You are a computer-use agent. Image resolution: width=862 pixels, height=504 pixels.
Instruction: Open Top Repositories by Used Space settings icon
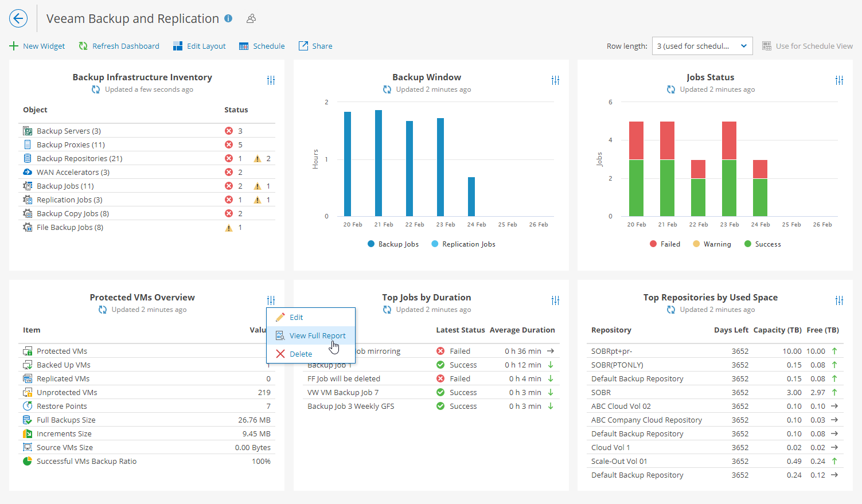840,300
